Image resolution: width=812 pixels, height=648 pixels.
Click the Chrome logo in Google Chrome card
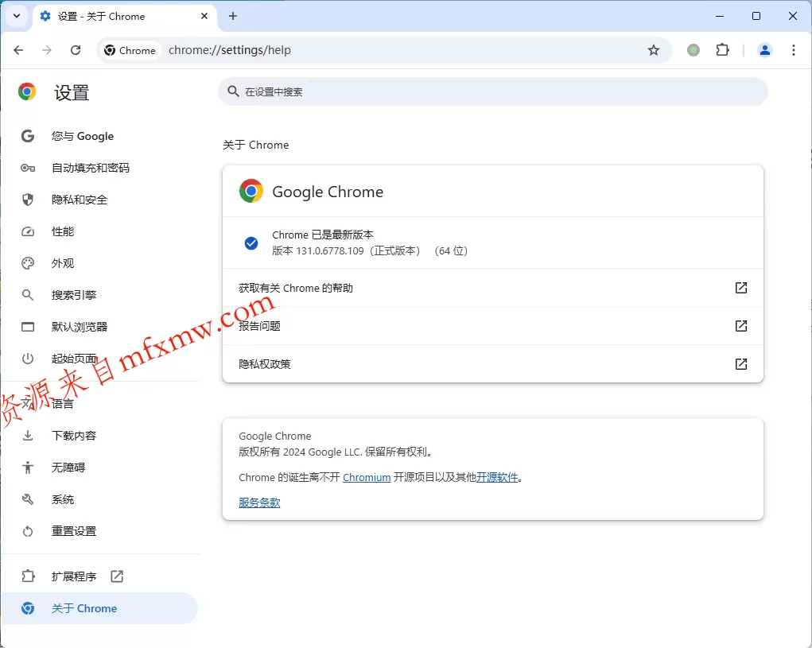pos(251,191)
